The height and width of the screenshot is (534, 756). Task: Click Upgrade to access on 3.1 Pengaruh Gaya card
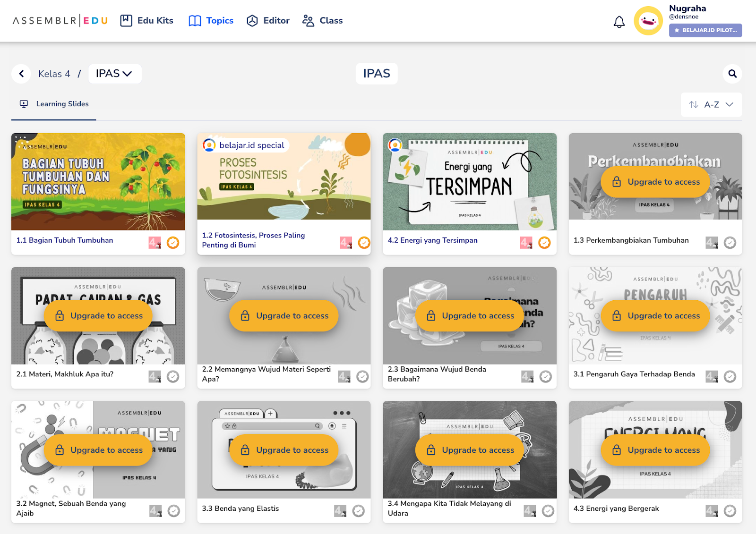655,316
